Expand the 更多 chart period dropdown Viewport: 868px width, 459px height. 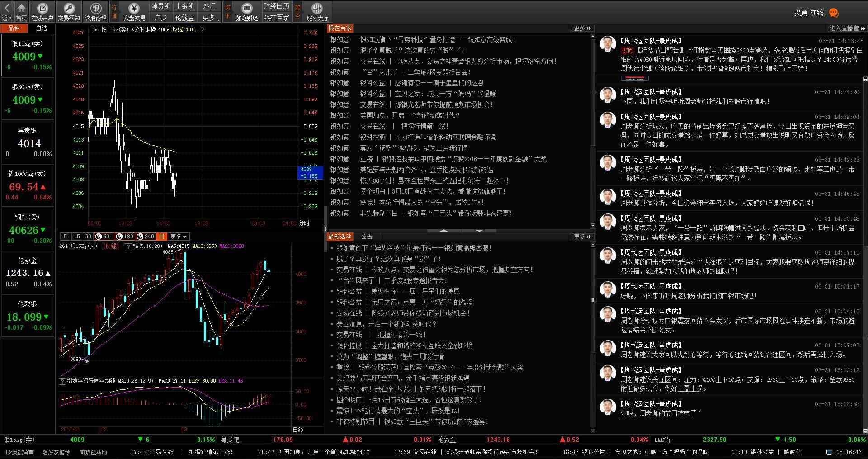[179, 237]
